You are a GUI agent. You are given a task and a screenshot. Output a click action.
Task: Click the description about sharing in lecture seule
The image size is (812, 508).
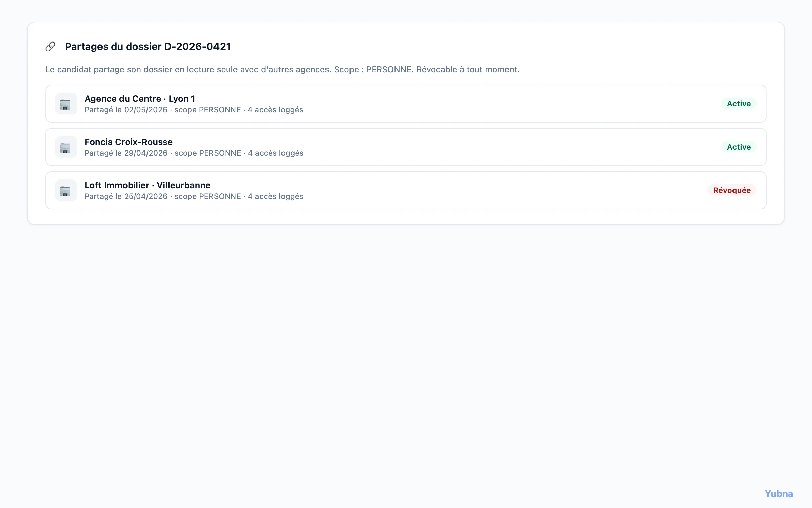coord(283,70)
